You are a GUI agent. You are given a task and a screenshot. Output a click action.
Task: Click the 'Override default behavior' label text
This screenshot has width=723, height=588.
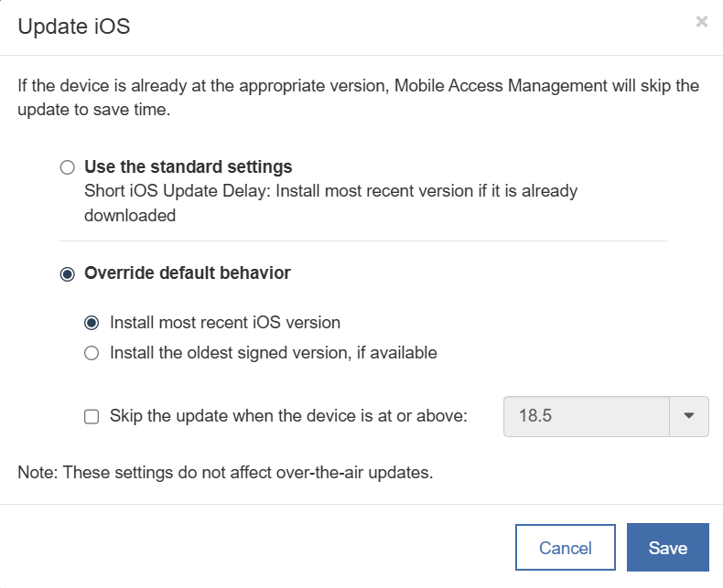pyautogui.click(x=187, y=273)
